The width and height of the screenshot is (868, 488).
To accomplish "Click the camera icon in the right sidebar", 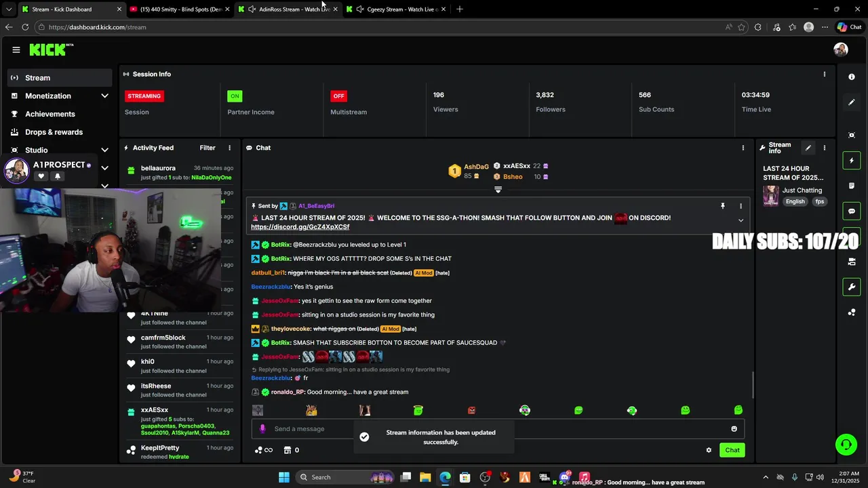I will pos(852,262).
